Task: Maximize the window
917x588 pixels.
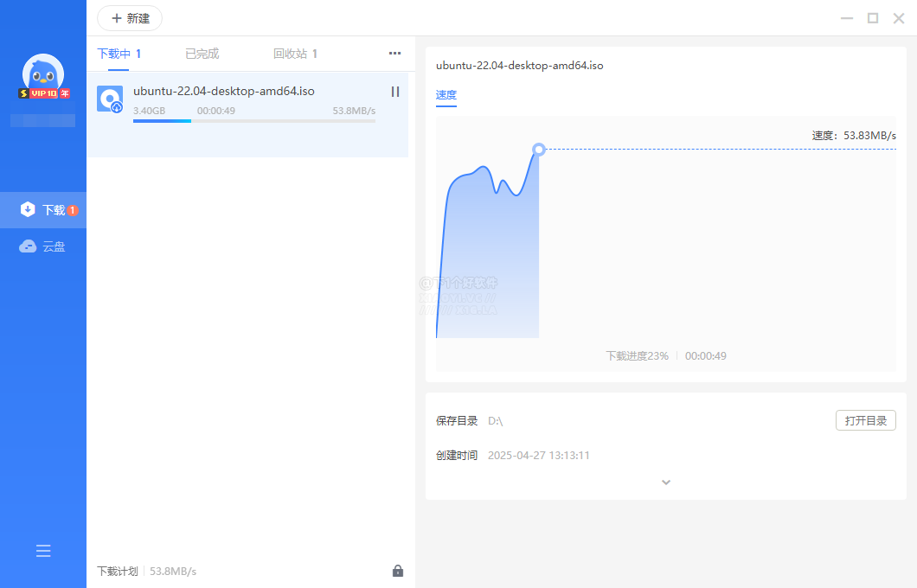Action: (x=873, y=18)
